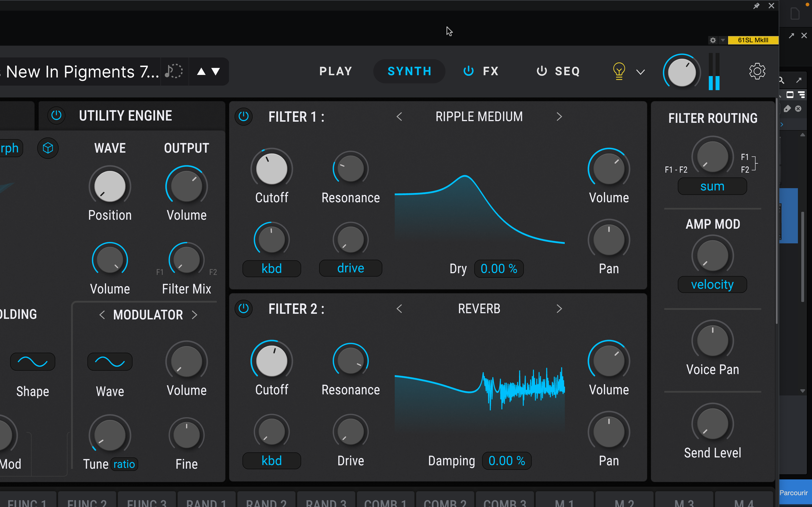Click the sum filter routing button
The width and height of the screenshot is (812, 507).
point(712,186)
